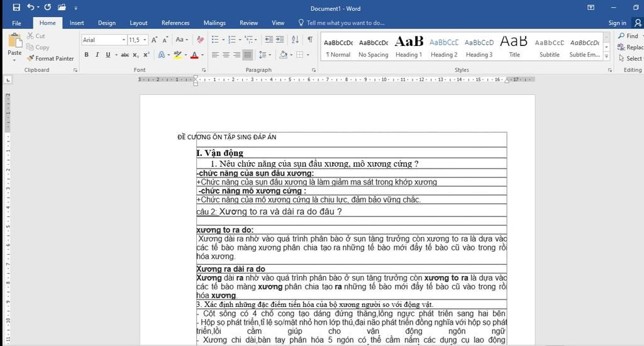This screenshot has width=644, height=346.
Task: Open the Arial font name dropdown
Action: (x=123, y=40)
